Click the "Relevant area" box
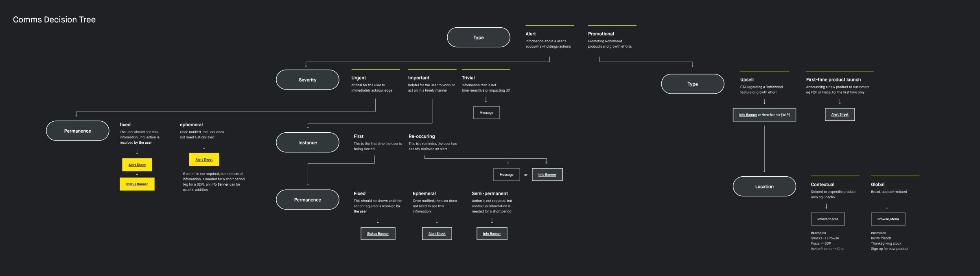Image resolution: width=980 pixels, height=276 pixels. coord(828,219)
